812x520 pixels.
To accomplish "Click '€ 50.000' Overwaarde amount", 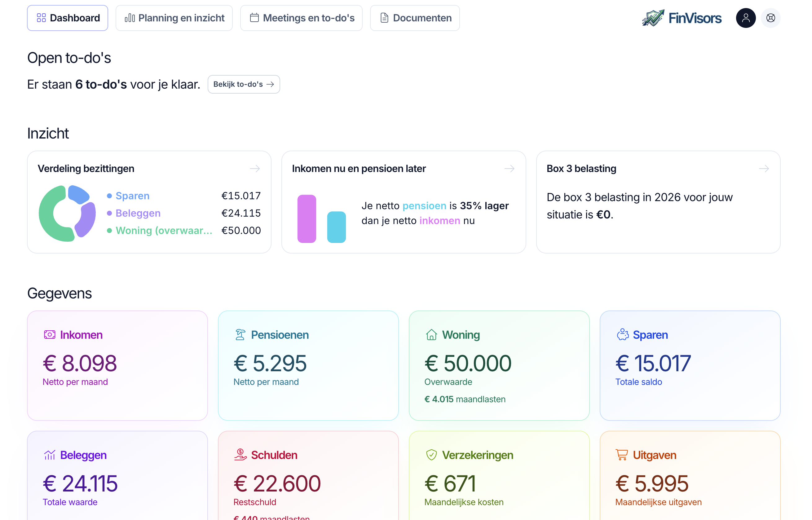I will tap(468, 363).
